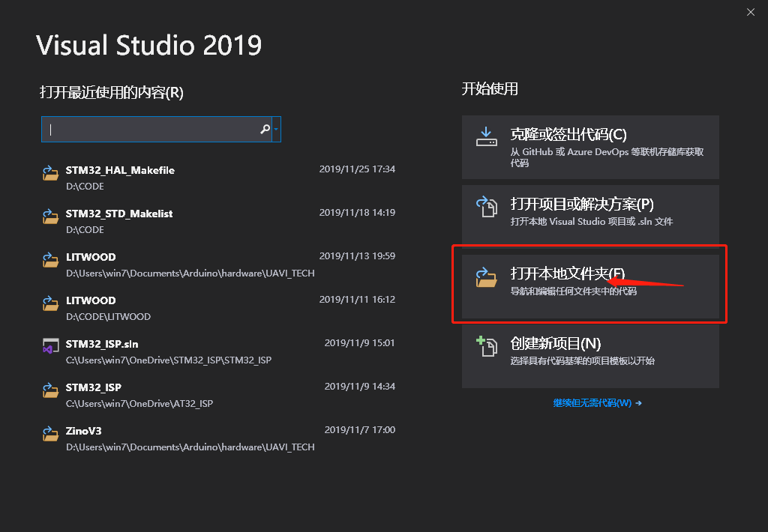Close the Visual Studio 2019 start window
Screen dimensions: 768x532
point(750,12)
